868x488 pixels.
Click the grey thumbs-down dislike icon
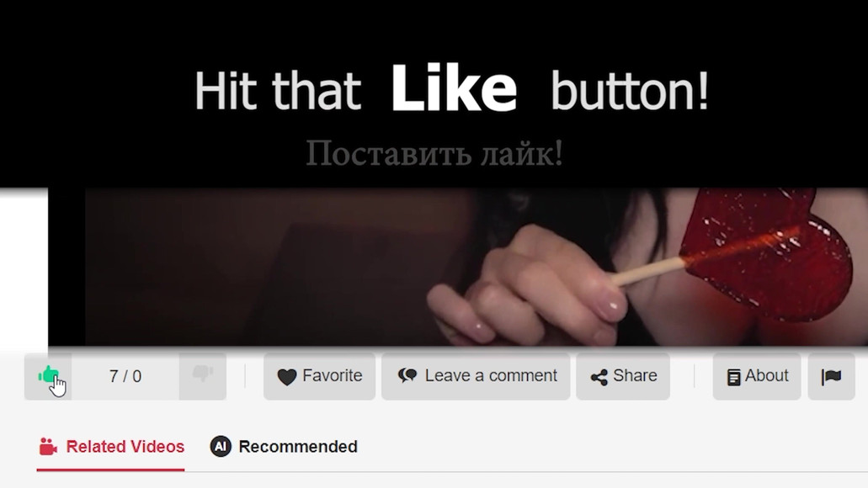(x=203, y=374)
